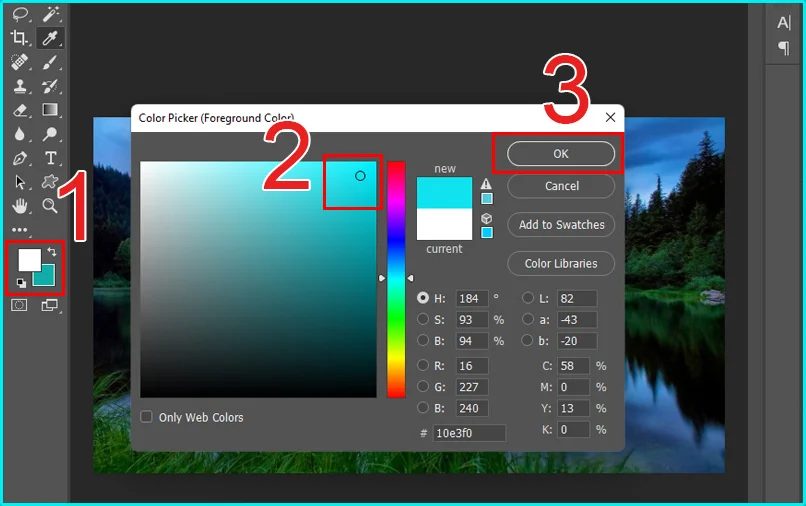Select the Brush tool
806x506 pixels.
click(50, 62)
